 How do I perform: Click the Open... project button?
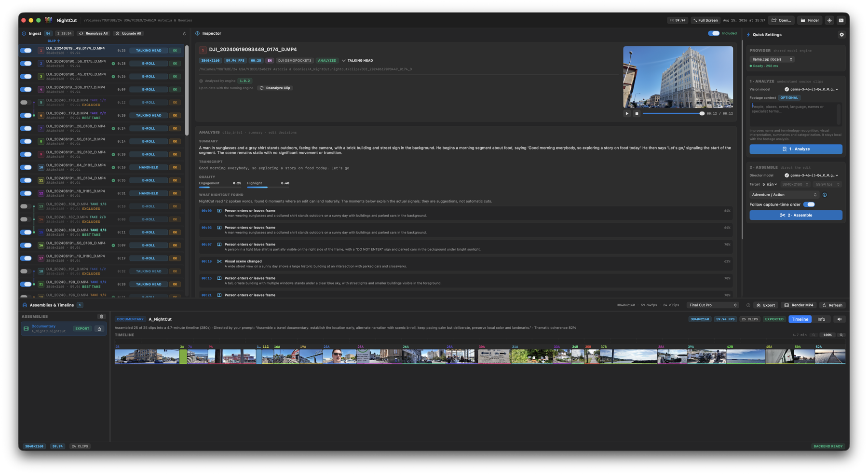coord(781,20)
